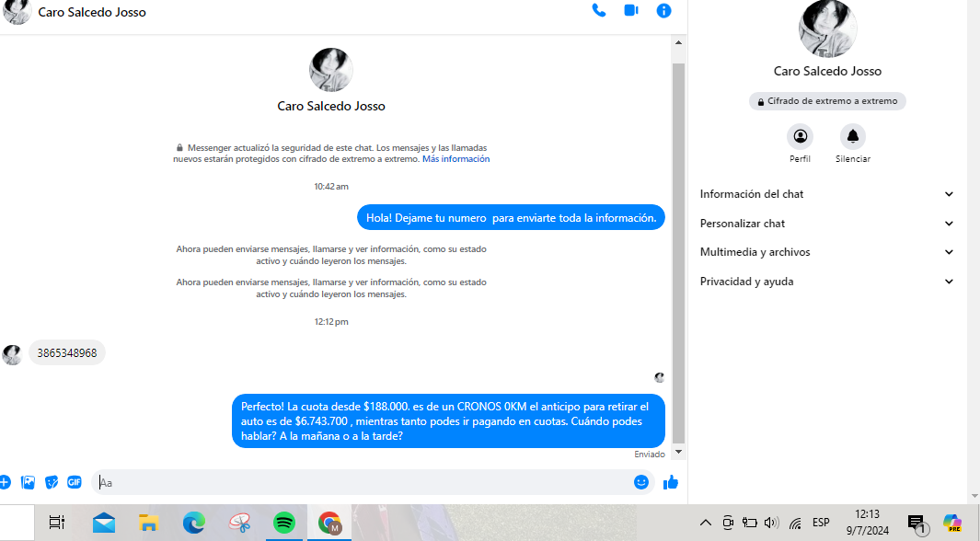Viewport: 980px width, 541px height.
Task: Click the large profile photo in side panel
Action: (827, 29)
